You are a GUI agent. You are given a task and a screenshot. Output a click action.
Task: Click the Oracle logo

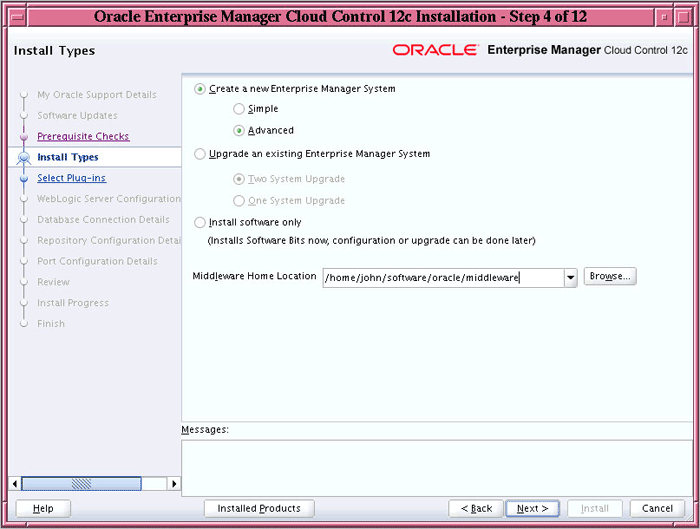point(435,50)
